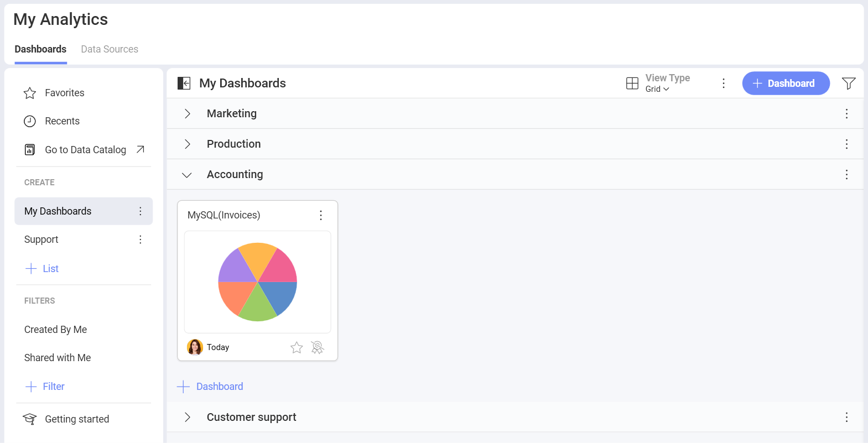This screenshot has height=443, width=868.
Task: Open the filter funnel icon
Action: tap(849, 83)
